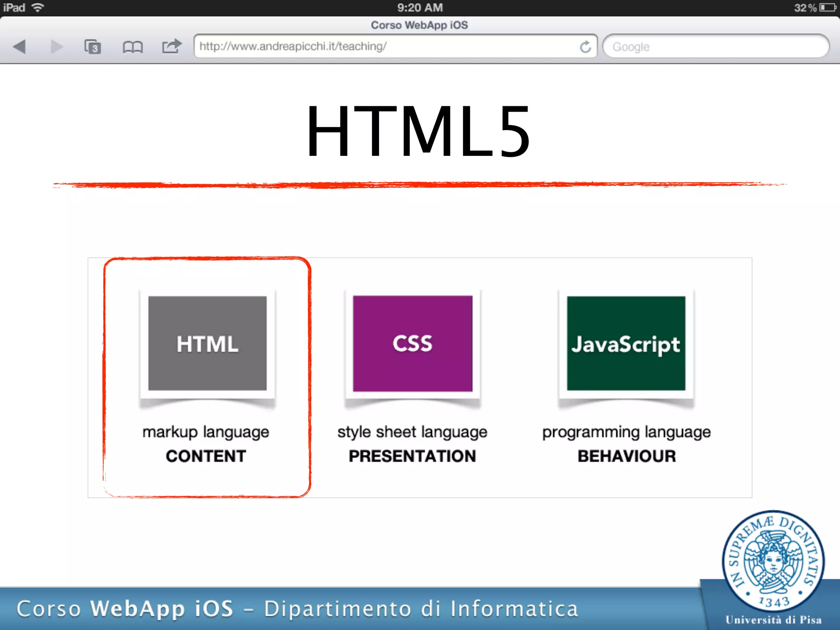Viewport: 840px width, 630px height.
Task: Tap the 32% battery percentage
Action: coord(805,7)
